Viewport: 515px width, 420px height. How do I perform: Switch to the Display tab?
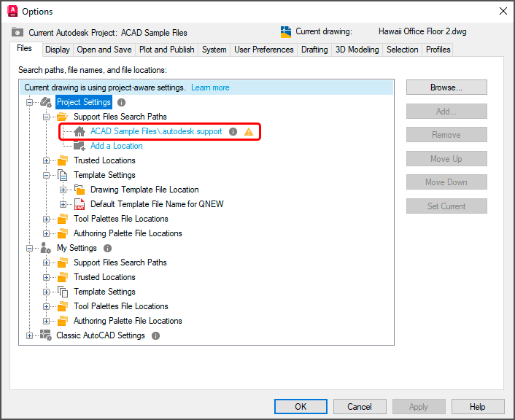pyautogui.click(x=58, y=50)
